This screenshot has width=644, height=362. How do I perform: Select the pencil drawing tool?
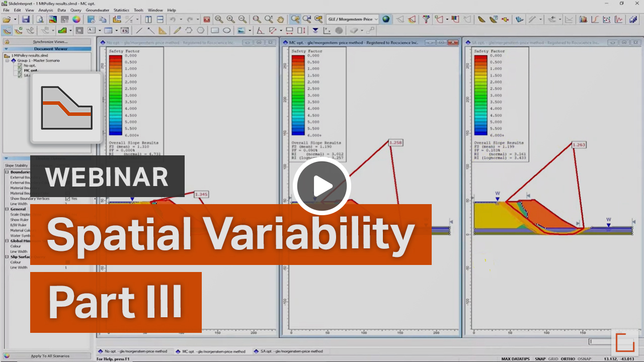pyautogui.click(x=177, y=30)
